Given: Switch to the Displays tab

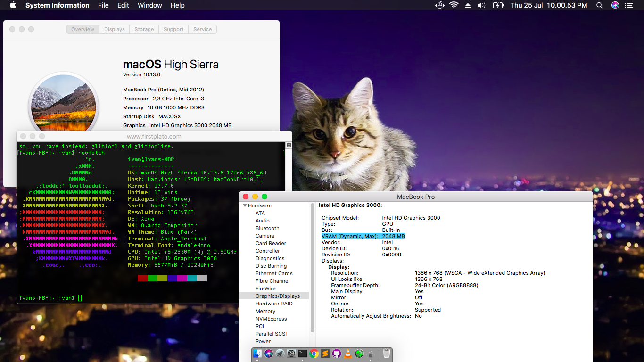Looking at the screenshot, I should [115, 29].
